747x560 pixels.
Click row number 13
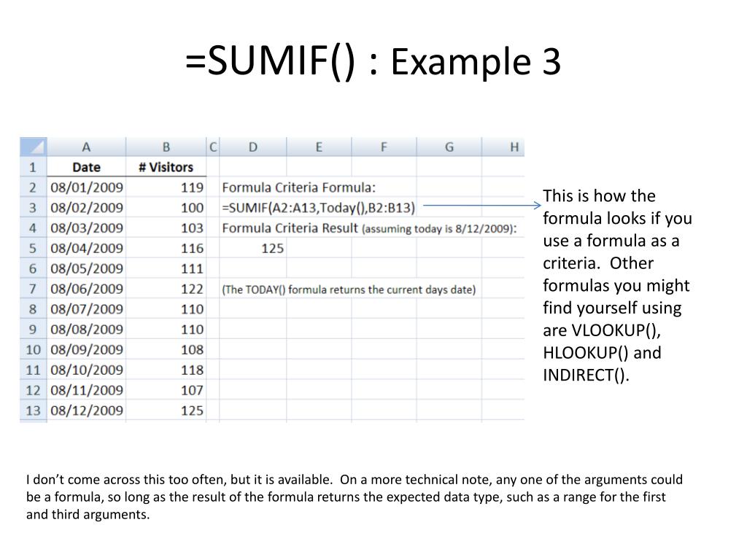(34, 410)
